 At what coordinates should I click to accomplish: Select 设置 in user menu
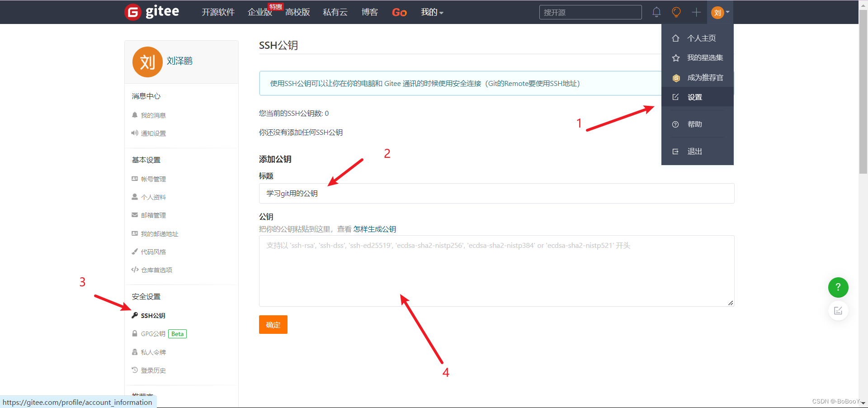[698, 97]
